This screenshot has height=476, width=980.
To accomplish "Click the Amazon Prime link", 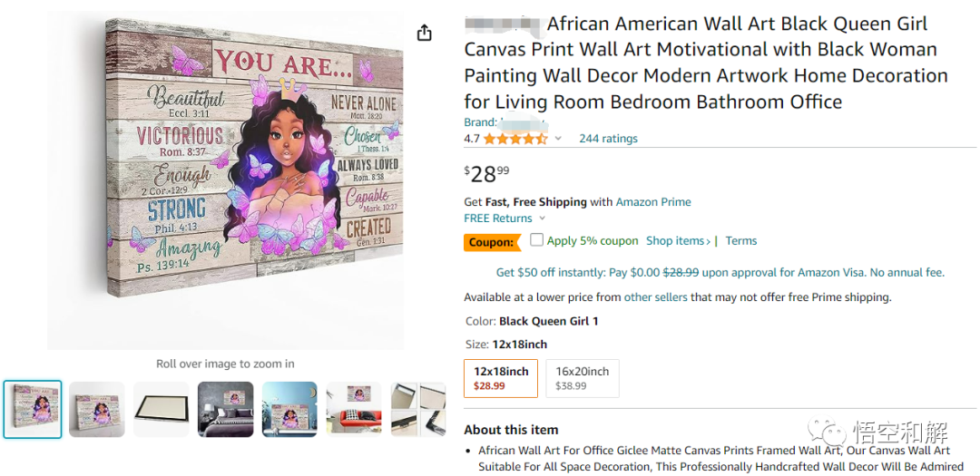I will point(653,202).
